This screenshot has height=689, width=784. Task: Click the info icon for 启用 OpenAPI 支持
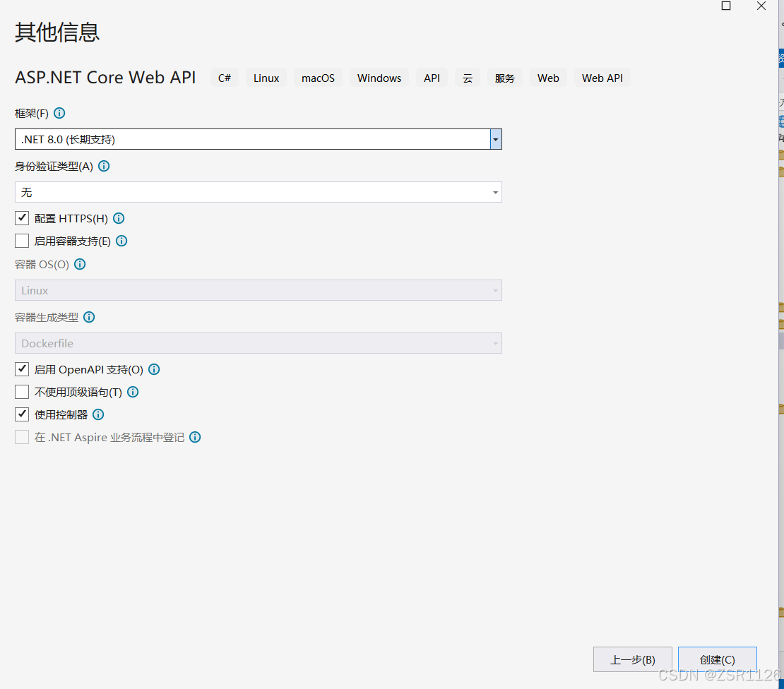[154, 369]
